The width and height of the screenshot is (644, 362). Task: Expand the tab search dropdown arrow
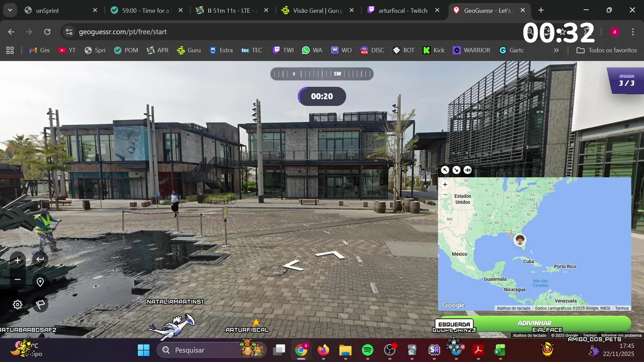10,10
